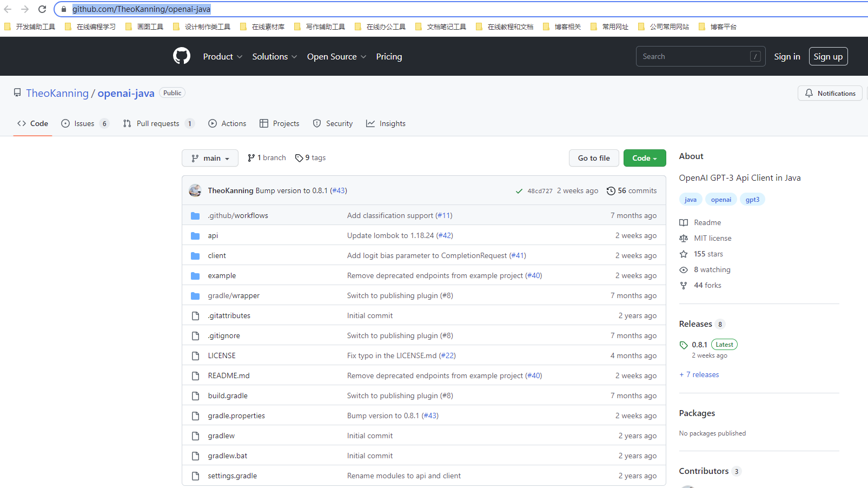Open the TheoKanning owner profile link
The image size is (868, 488).
point(57,93)
